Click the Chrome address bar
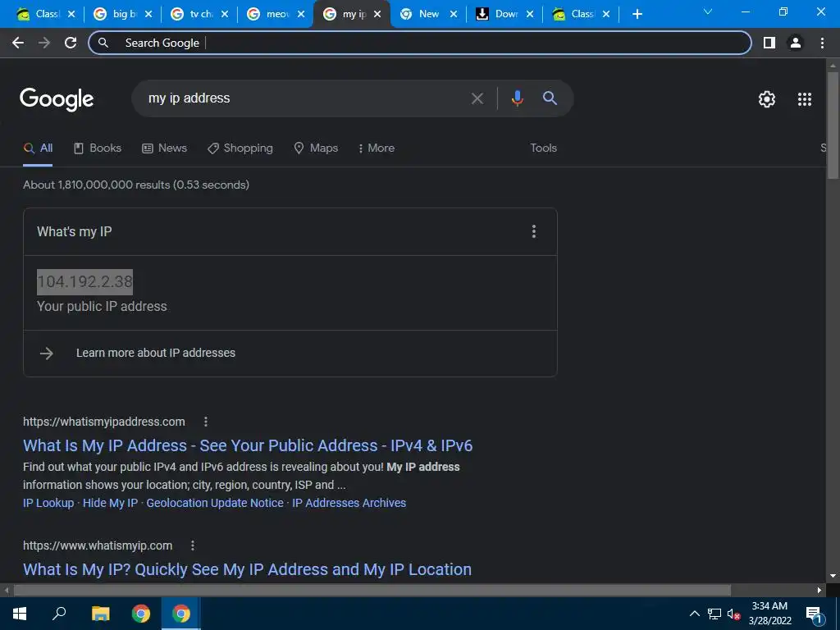Screen dimensions: 840x630 click(419, 43)
